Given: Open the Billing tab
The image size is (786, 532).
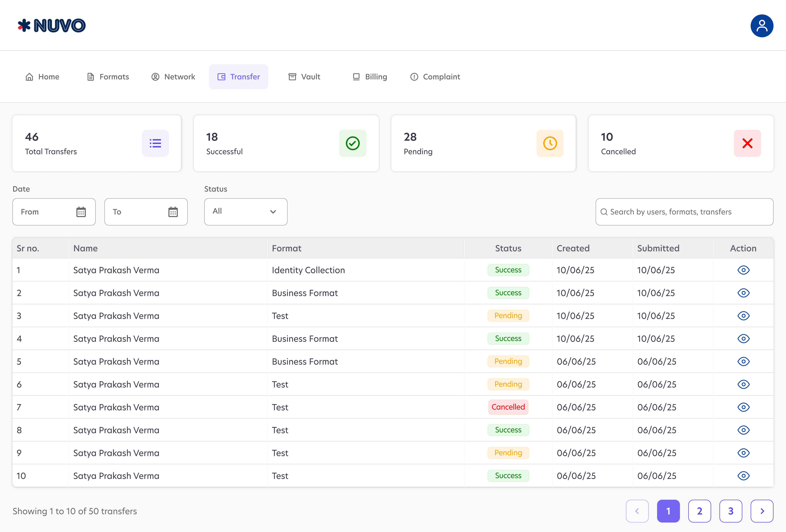Looking at the screenshot, I should (x=370, y=77).
